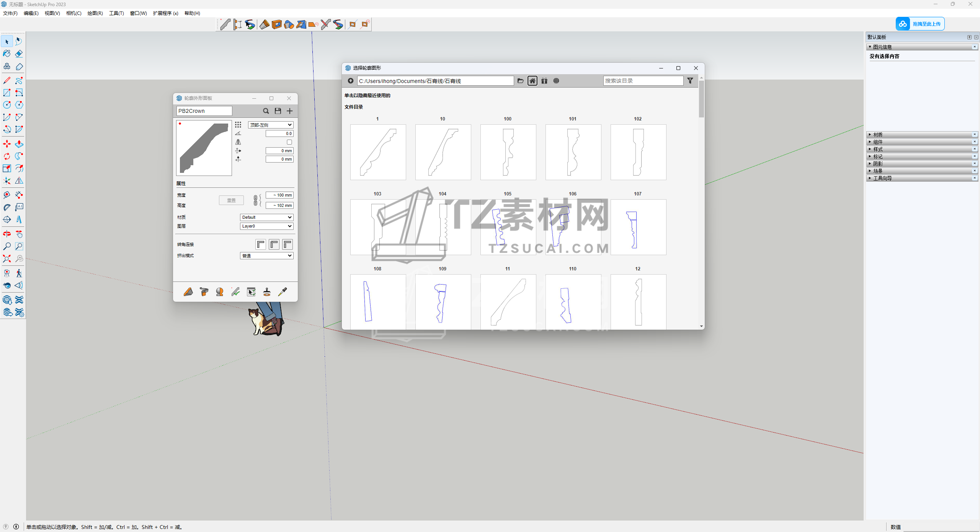Click the home icon in profile browser

[x=532, y=81]
